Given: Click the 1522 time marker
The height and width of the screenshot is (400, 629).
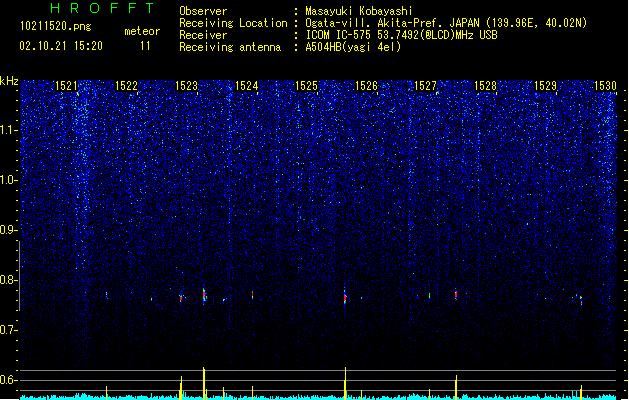Looking at the screenshot, I should tap(126, 86).
